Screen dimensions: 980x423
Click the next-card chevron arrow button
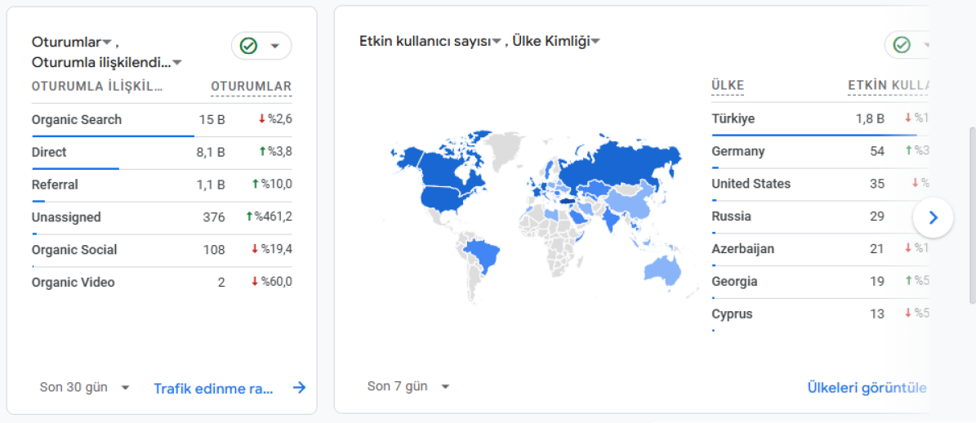tap(933, 218)
